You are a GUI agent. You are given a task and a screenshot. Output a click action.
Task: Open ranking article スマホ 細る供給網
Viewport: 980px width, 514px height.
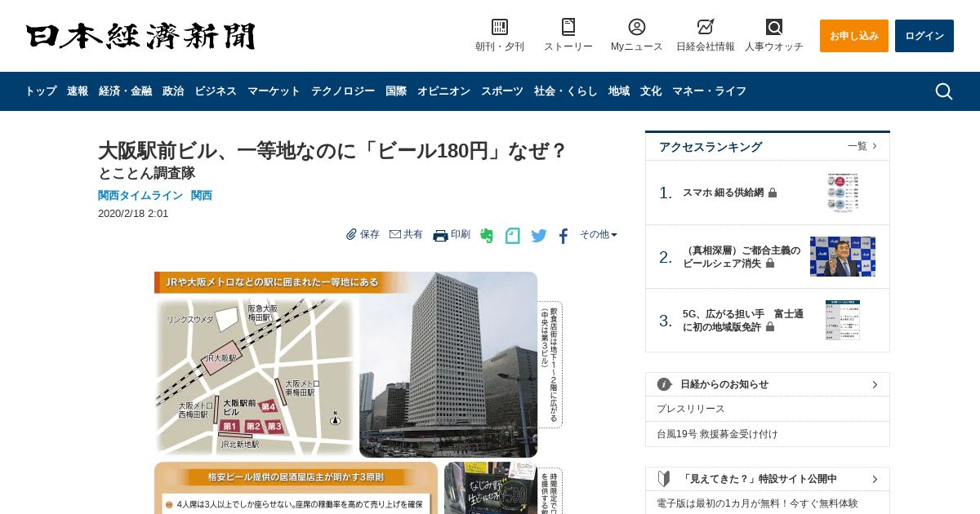724,193
